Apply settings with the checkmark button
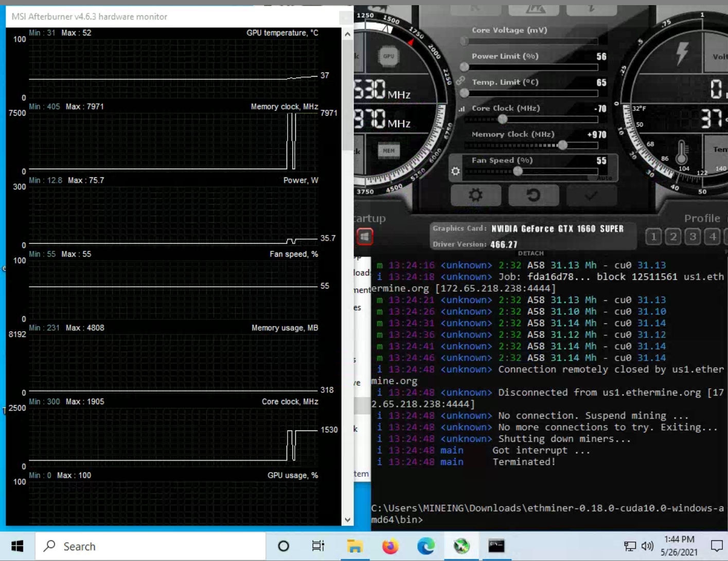This screenshot has height=561, width=728. pos(591,195)
